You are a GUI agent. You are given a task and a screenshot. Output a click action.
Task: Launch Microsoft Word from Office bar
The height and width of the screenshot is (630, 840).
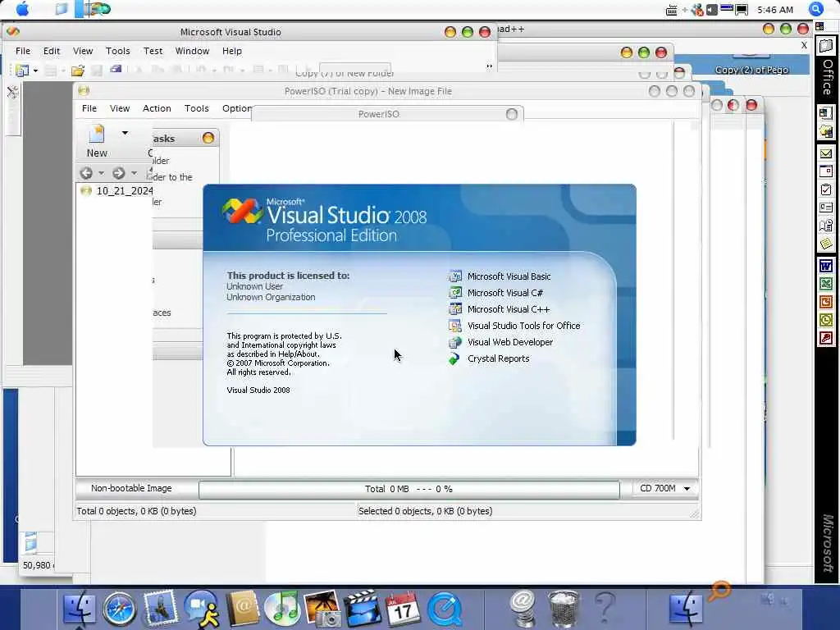[x=825, y=266]
